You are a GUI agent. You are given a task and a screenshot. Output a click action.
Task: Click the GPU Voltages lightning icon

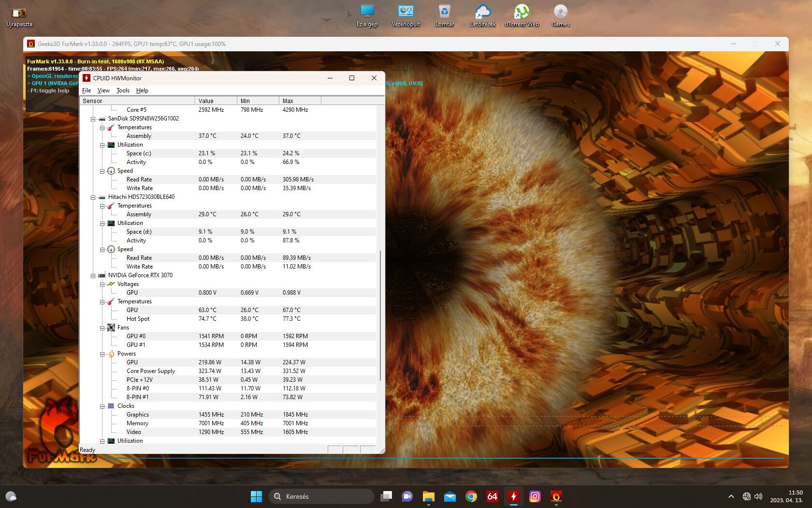pos(111,284)
